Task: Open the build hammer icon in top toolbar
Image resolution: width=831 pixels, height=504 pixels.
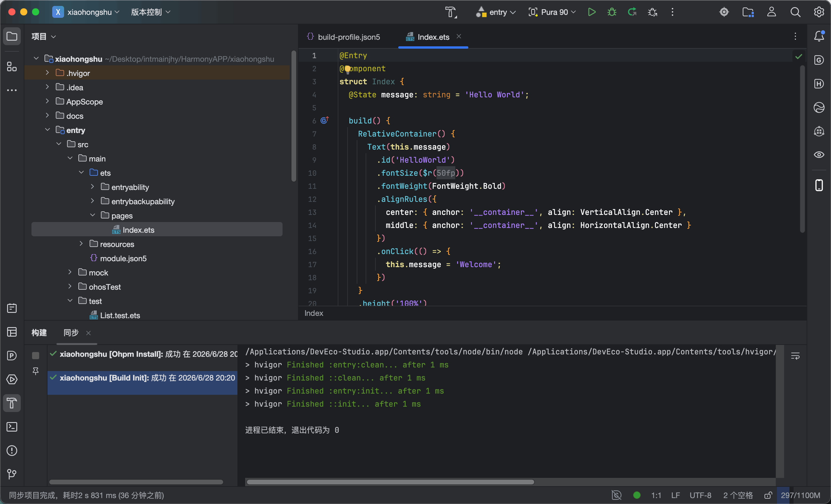Action: click(451, 12)
